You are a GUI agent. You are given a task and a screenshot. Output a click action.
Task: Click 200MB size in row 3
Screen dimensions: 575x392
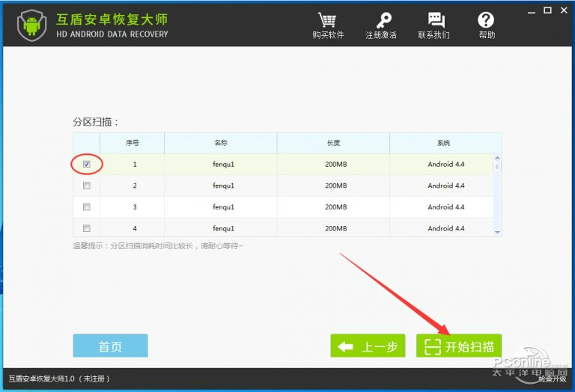click(336, 207)
